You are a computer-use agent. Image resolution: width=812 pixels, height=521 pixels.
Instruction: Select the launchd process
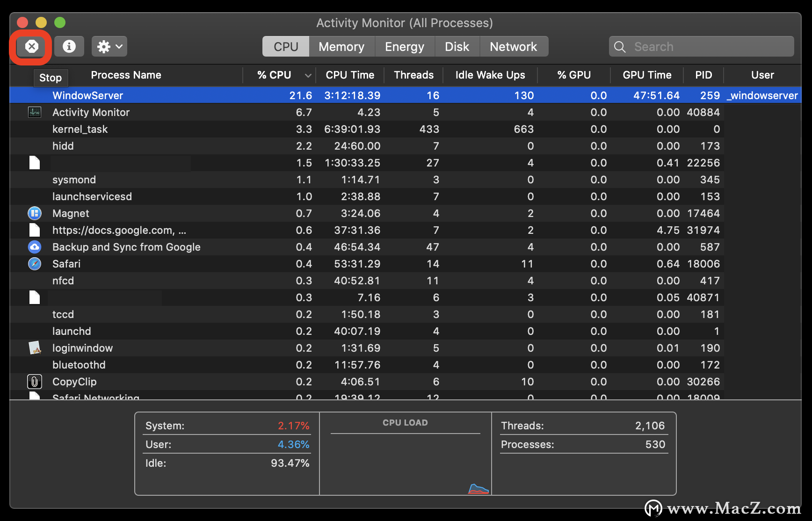pos(72,331)
